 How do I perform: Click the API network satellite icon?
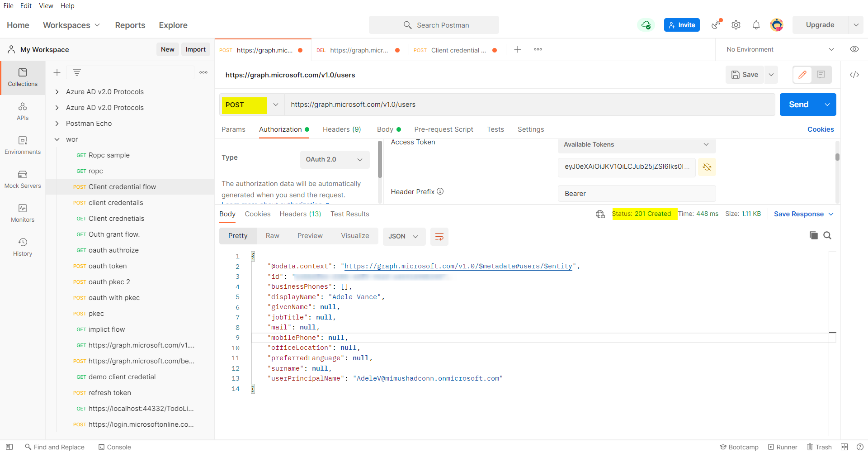(716, 25)
